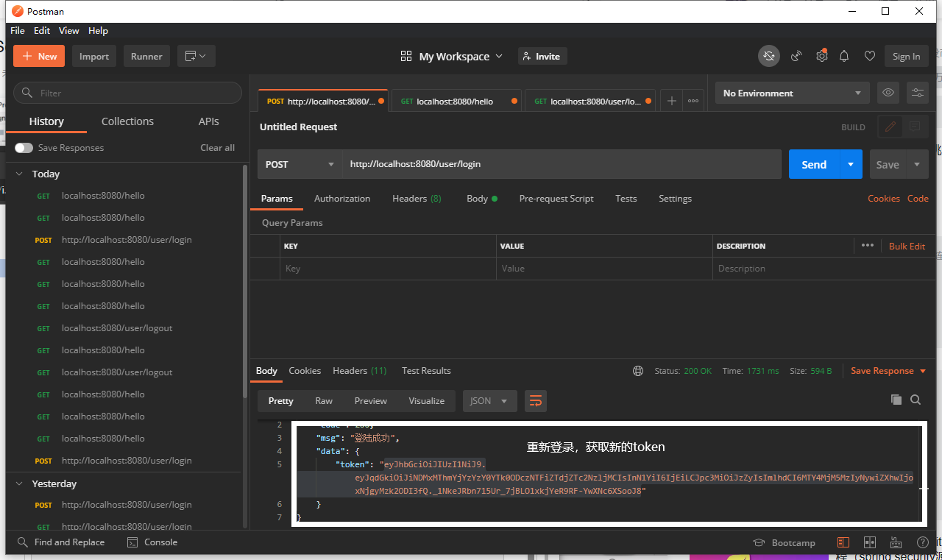Open a new request tab with plus icon
The image size is (942, 560).
[x=671, y=101]
